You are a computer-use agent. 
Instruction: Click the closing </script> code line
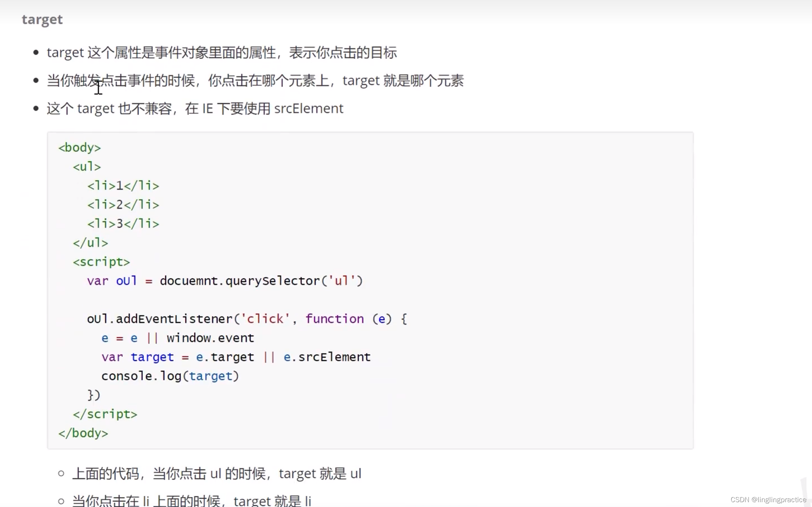pos(105,414)
